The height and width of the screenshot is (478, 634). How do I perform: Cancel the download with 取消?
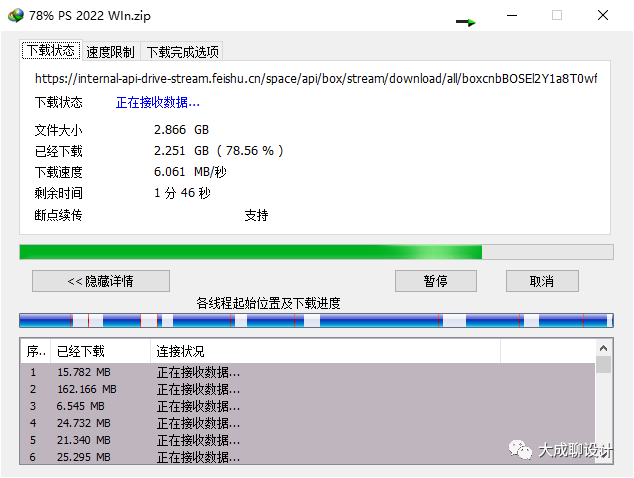pyautogui.click(x=542, y=281)
